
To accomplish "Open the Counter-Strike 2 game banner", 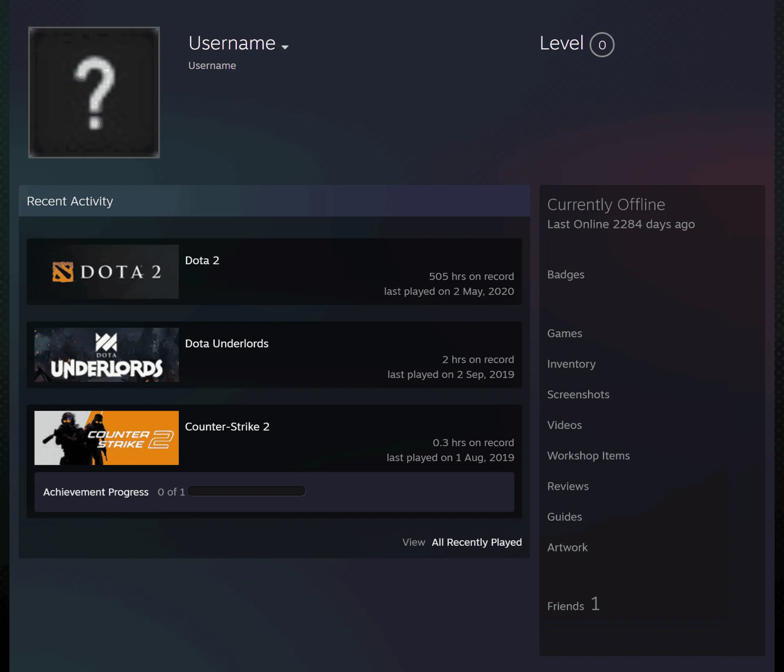I will point(107,438).
